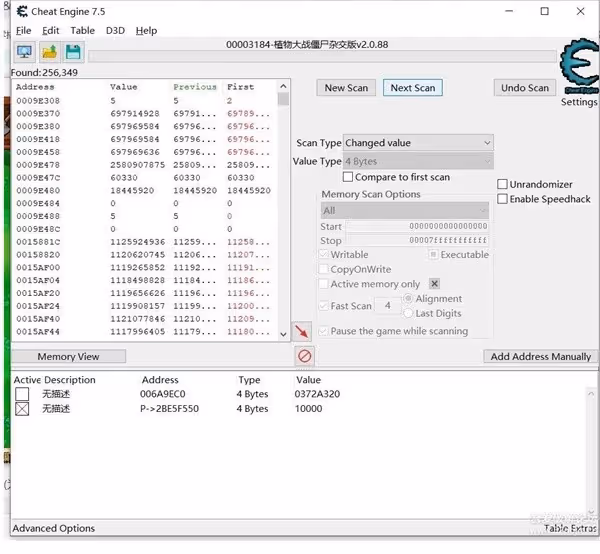Toggle the Executable checkbox
Viewport: 600px width, 554px height.
coord(433,254)
